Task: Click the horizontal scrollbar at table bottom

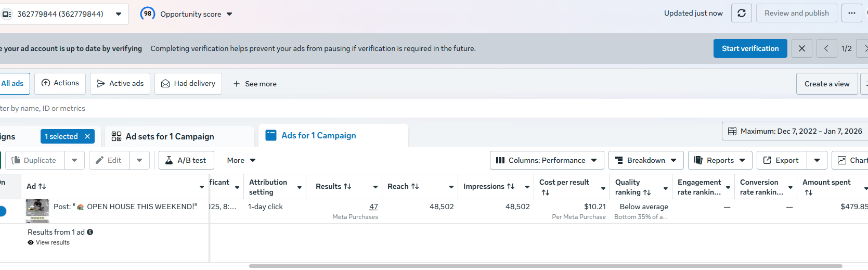Action: [x=545, y=266]
